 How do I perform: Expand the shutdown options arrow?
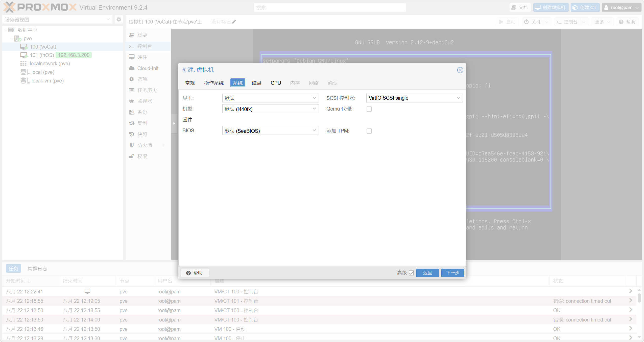coord(547,22)
